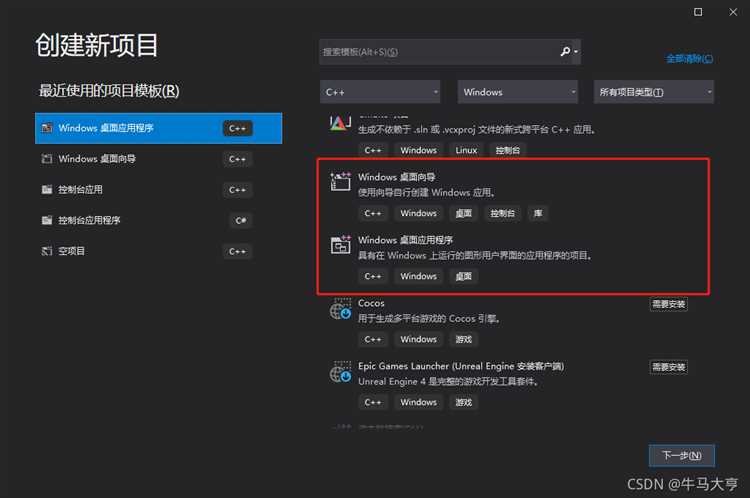Click 下一步(N) button
Screen dimensions: 750x498
point(682,455)
